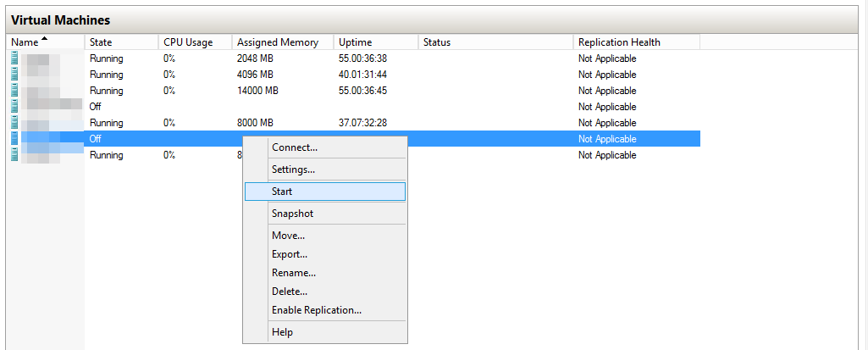Open Connect... in the context menu
This screenshot has width=868, height=350.
pos(294,147)
